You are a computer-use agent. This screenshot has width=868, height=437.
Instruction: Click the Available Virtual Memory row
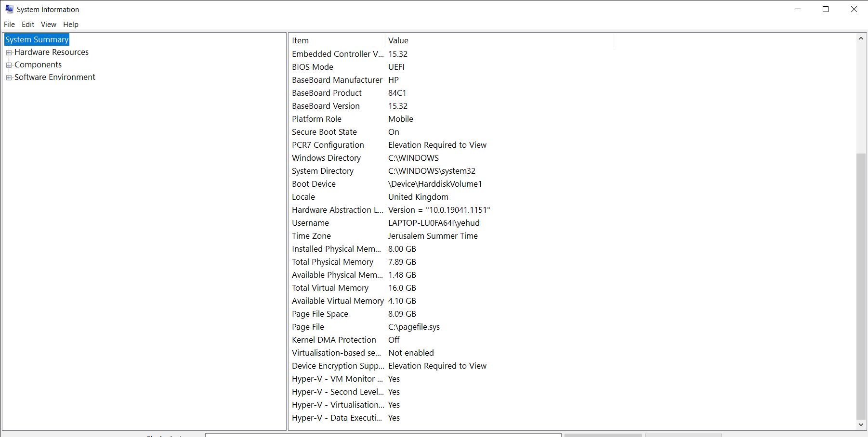(x=451, y=301)
